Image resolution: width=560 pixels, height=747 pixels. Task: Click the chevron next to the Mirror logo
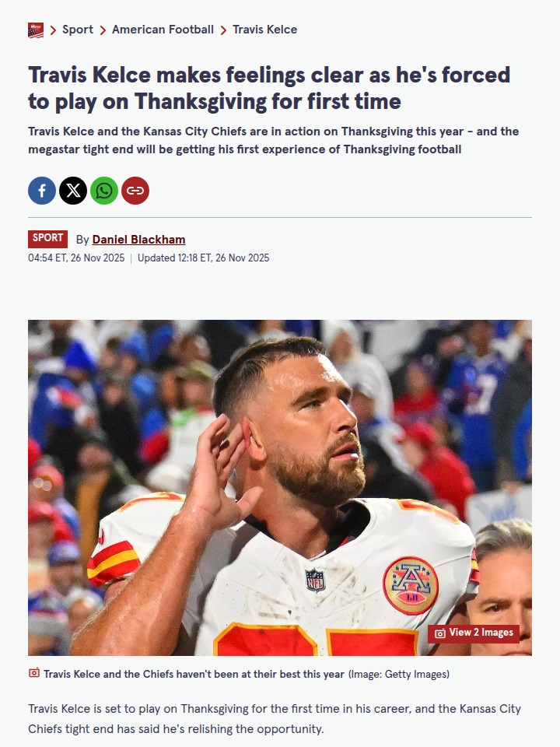click(x=53, y=29)
